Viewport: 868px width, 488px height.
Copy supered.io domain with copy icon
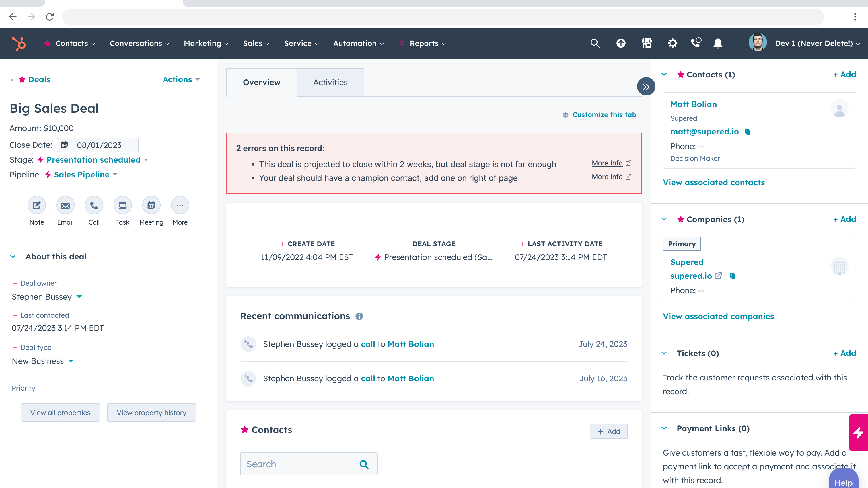click(733, 276)
